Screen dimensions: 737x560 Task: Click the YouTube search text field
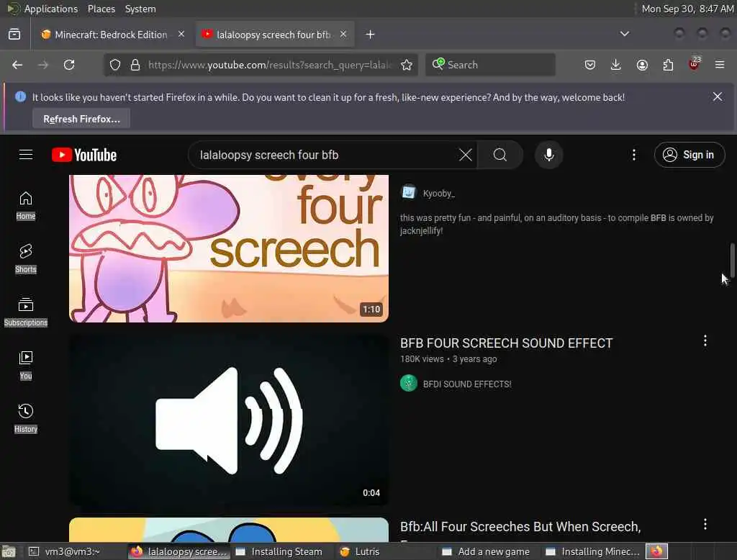coord(325,155)
